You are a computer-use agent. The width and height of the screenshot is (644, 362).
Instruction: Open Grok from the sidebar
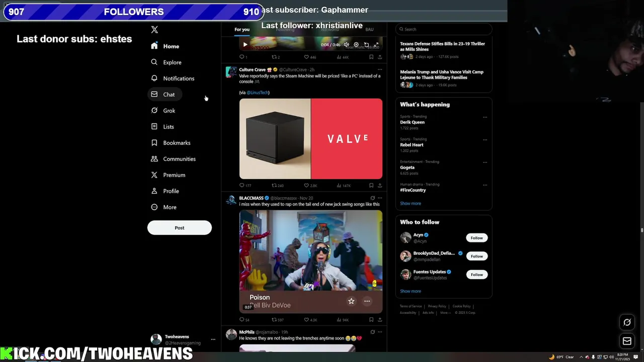[x=163, y=111]
